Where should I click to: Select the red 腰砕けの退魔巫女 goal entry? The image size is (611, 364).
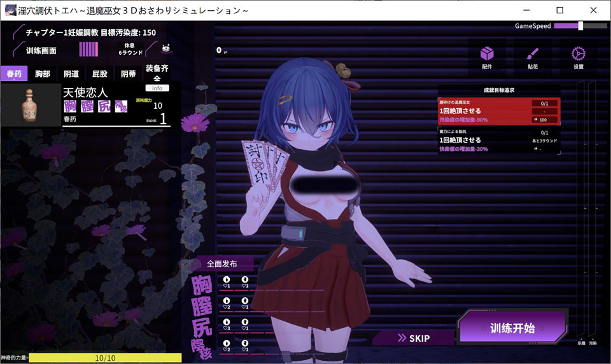pyautogui.click(x=499, y=111)
